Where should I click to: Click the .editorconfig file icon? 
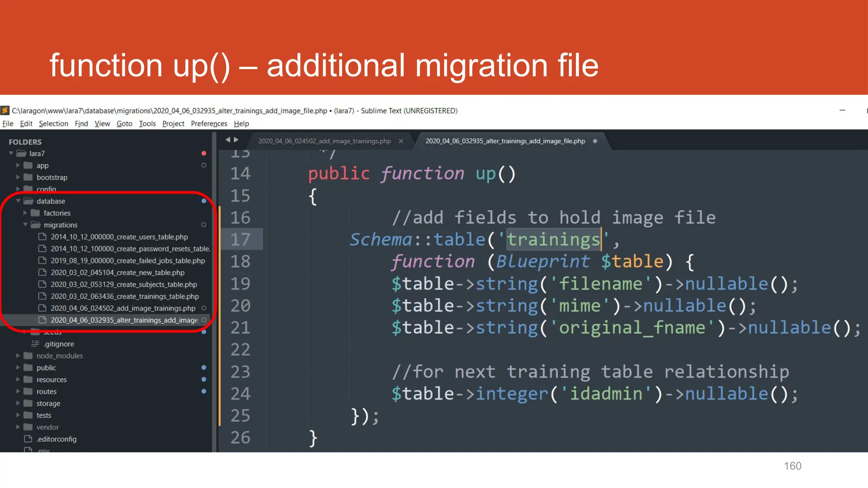pyautogui.click(x=28, y=438)
